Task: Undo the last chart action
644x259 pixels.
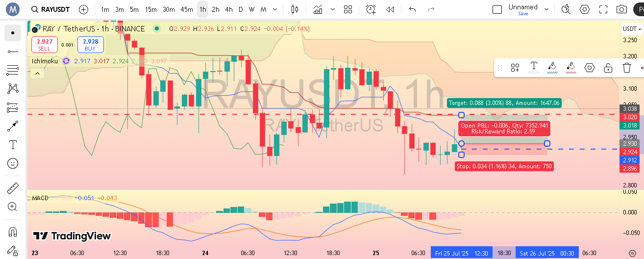Action: click(412, 9)
